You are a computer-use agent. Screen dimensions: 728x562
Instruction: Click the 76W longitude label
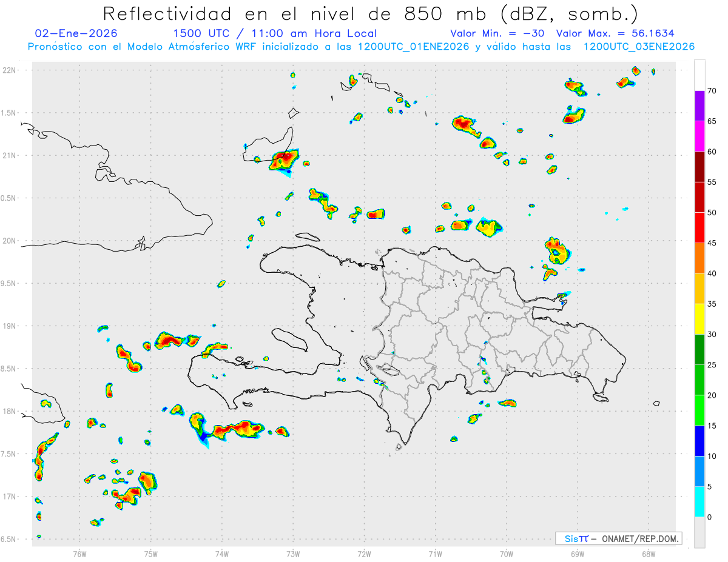[x=79, y=554]
